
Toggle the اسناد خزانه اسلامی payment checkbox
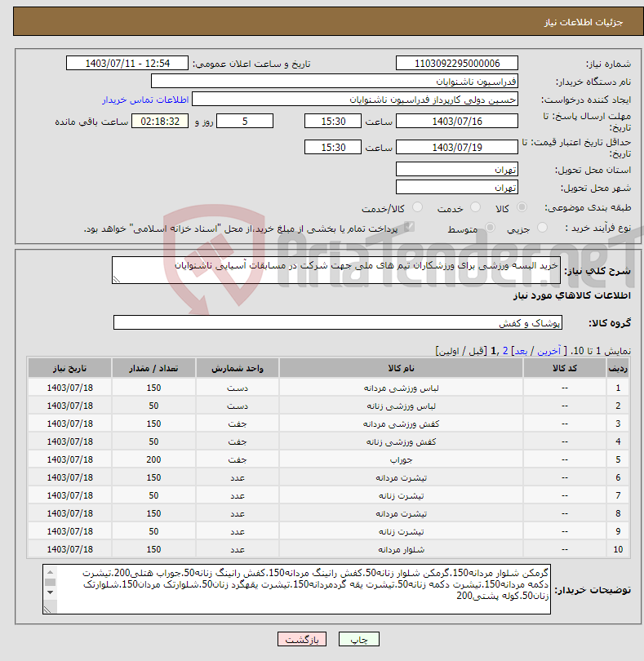[409, 227]
